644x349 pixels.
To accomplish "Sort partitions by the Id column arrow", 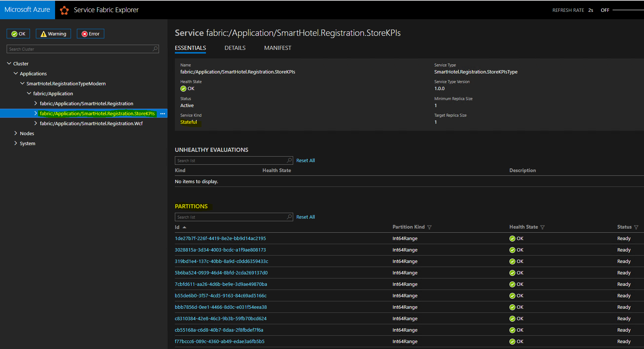I will [x=184, y=227].
